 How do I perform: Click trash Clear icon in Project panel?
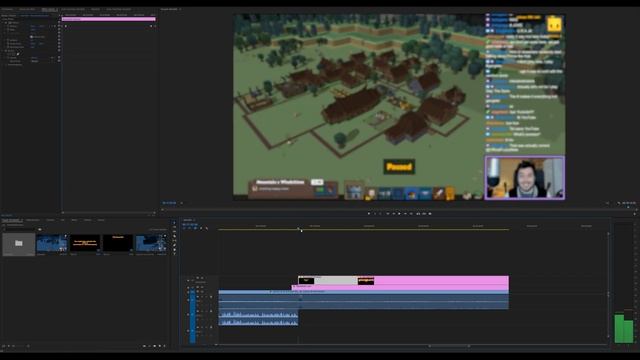point(164,346)
